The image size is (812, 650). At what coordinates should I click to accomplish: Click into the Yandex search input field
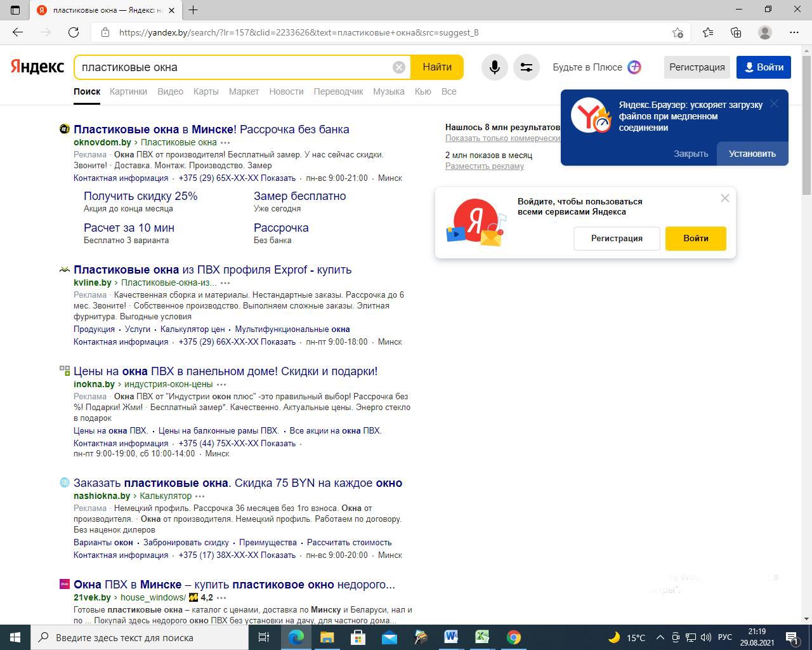(235, 67)
